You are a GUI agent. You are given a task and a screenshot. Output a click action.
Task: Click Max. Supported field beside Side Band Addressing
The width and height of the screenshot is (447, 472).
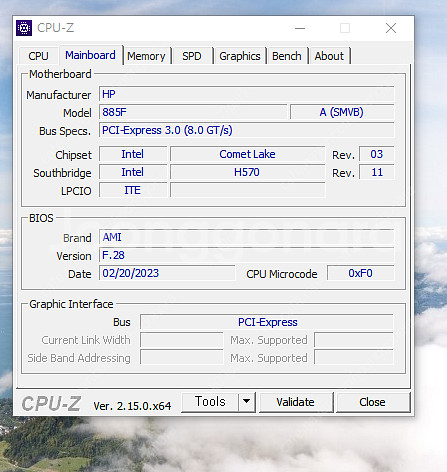[x=354, y=358]
